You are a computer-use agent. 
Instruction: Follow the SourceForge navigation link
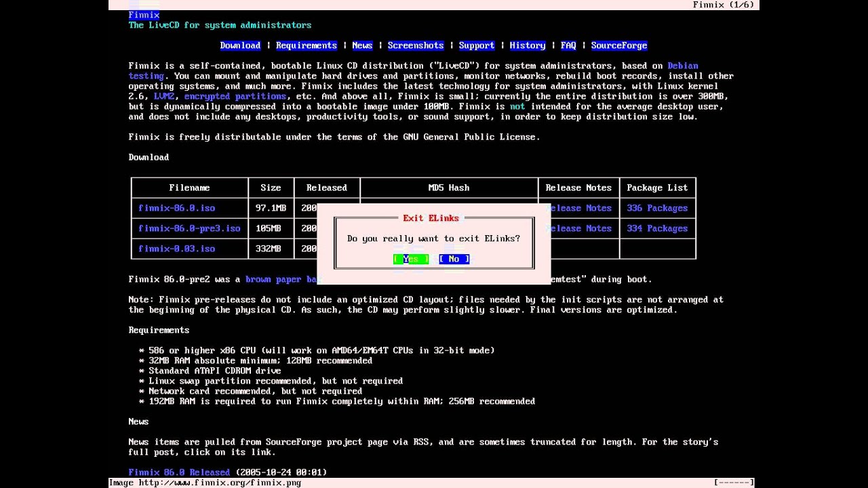click(x=619, y=45)
